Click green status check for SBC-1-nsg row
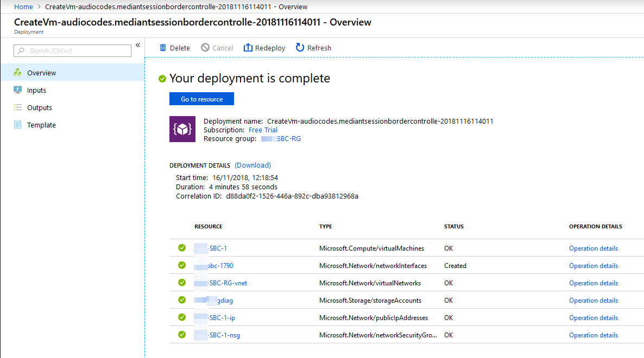644x358 pixels. (x=182, y=335)
